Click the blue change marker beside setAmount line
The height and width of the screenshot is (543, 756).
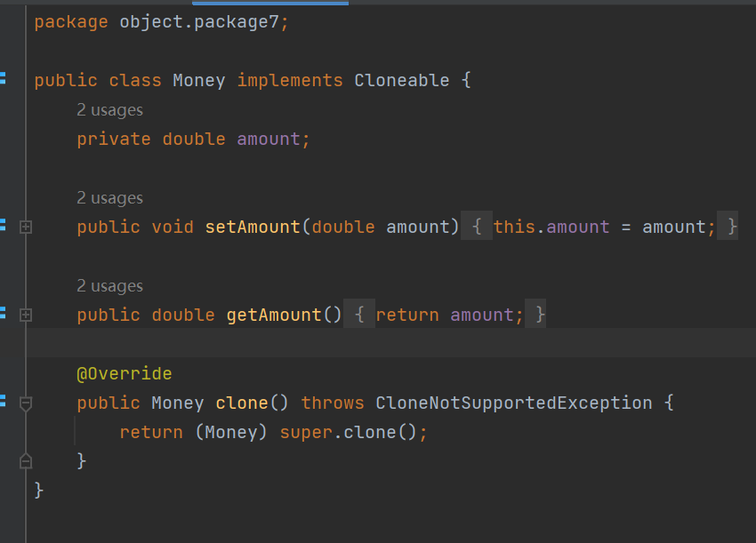(x=3, y=225)
